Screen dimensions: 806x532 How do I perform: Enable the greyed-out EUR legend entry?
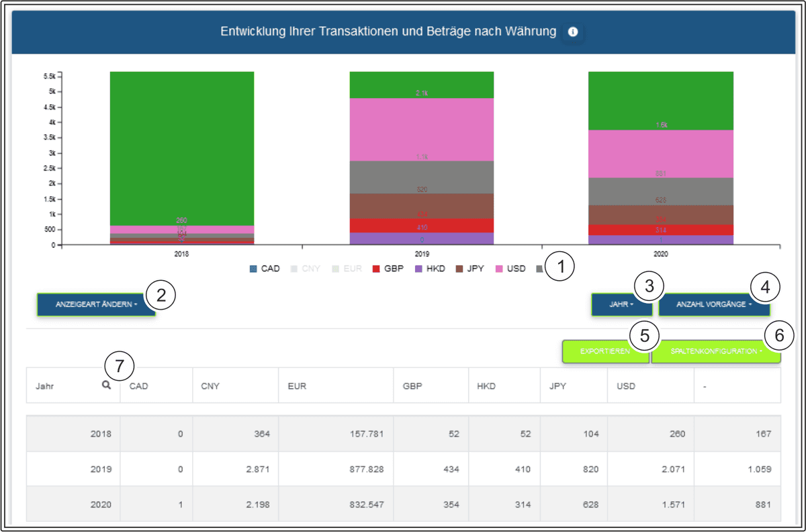click(347, 269)
